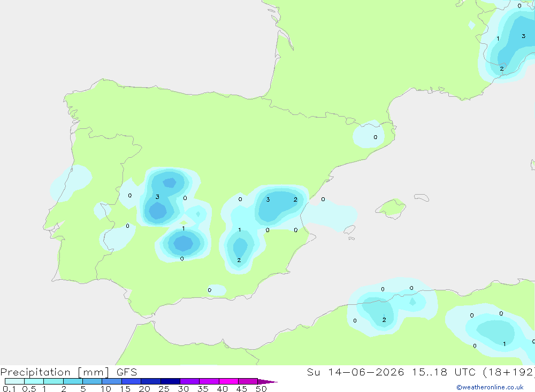
Task: Select the 35–40 mm purple legend swatch
Action: pyautogui.click(x=209, y=381)
